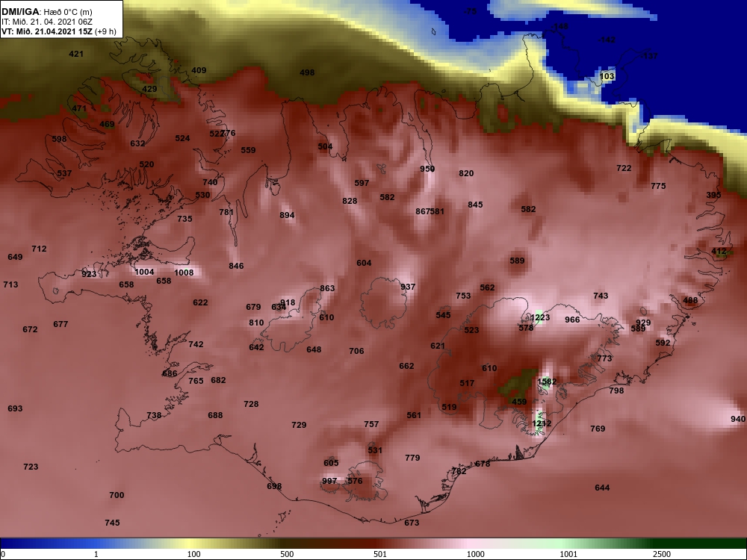This screenshot has height=560, width=747.
Task: Select the map value 1212
Action: pos(542,423)
